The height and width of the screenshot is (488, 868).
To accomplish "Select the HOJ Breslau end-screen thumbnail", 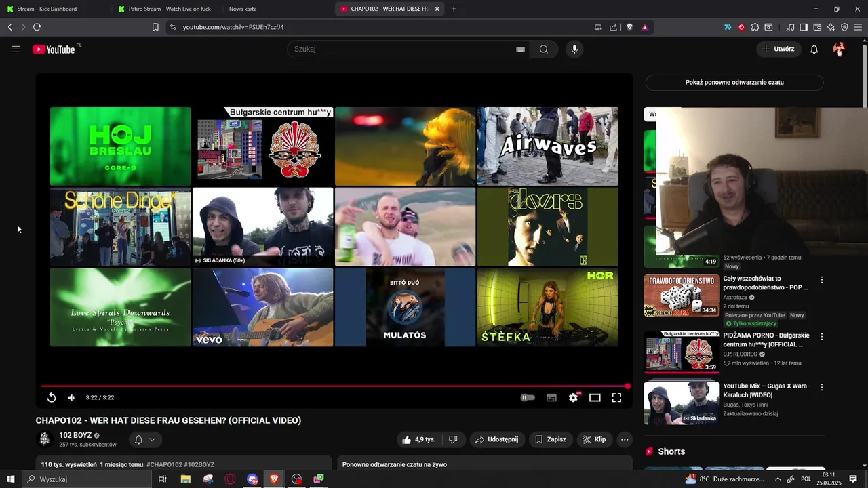I will (x=120, y=146).
